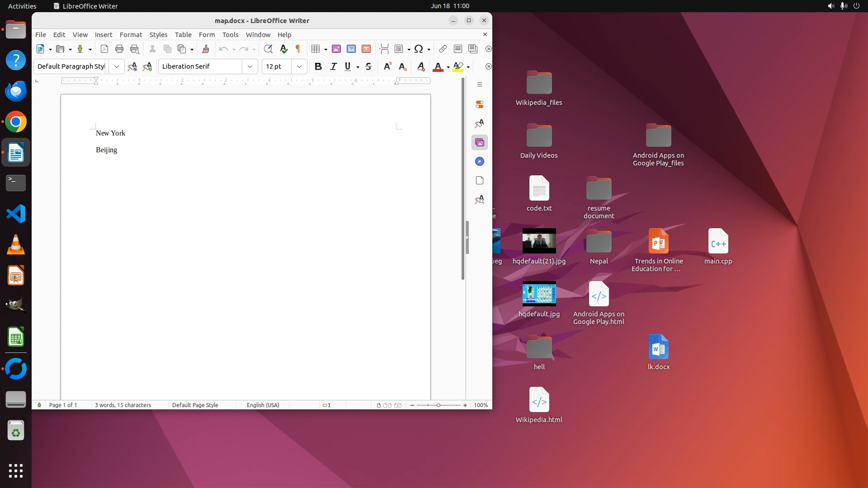The height and width of the screenshot is (488, 868).
Task: Click Clone Formatting paintbrush icon
Action: pyautogui.click(x=206, y=49)
